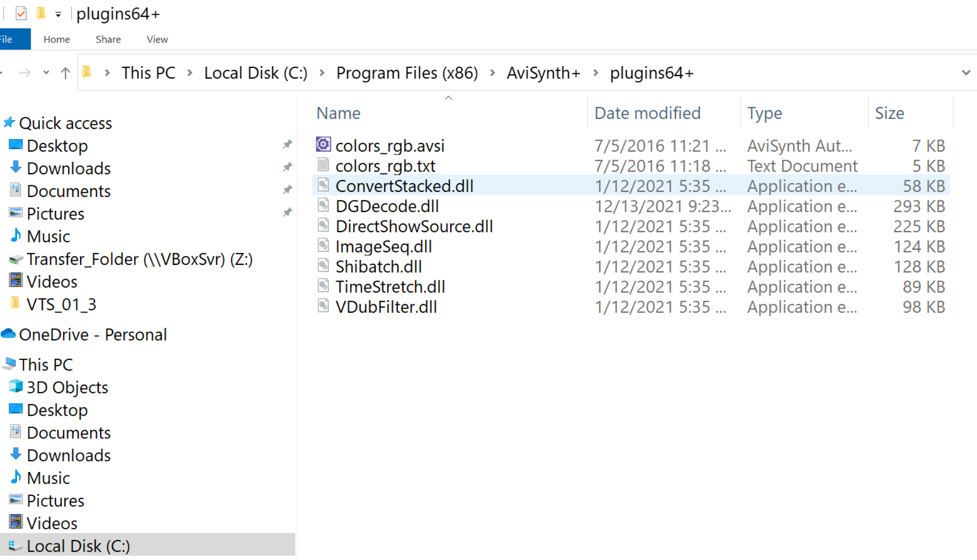Expand the address bar history dropdown
This screenshot has height=560, width=977.
965,73
